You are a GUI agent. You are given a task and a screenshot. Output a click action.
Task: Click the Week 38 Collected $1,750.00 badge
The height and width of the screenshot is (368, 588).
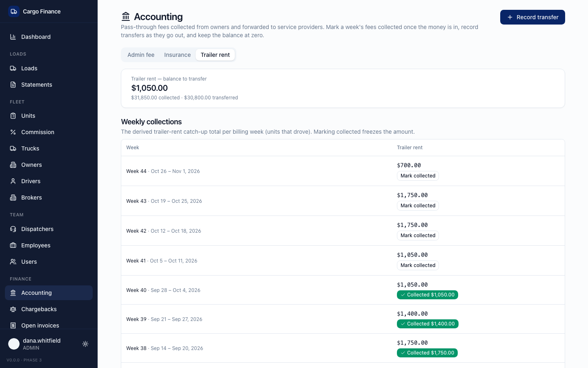(x=427, y=353)
